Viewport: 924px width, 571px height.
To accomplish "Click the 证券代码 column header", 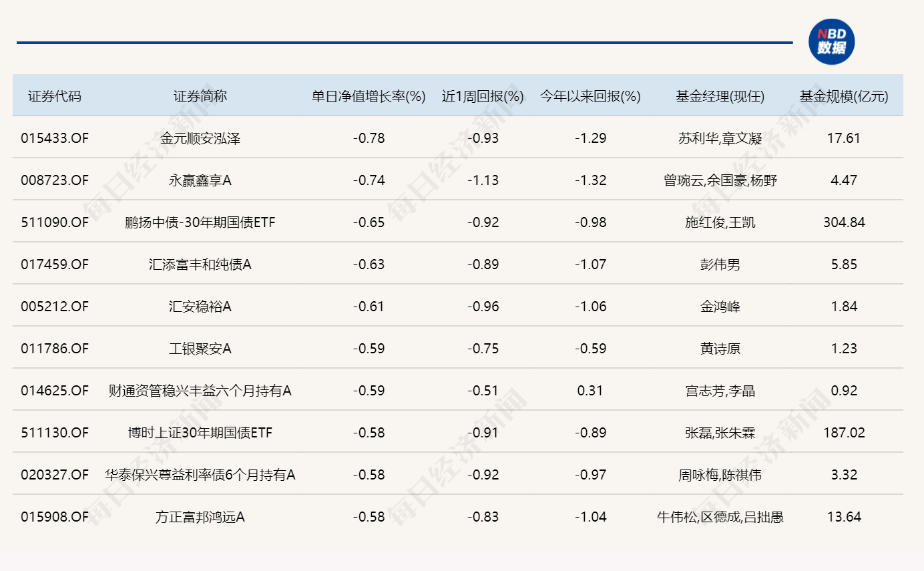I will 55,96.
